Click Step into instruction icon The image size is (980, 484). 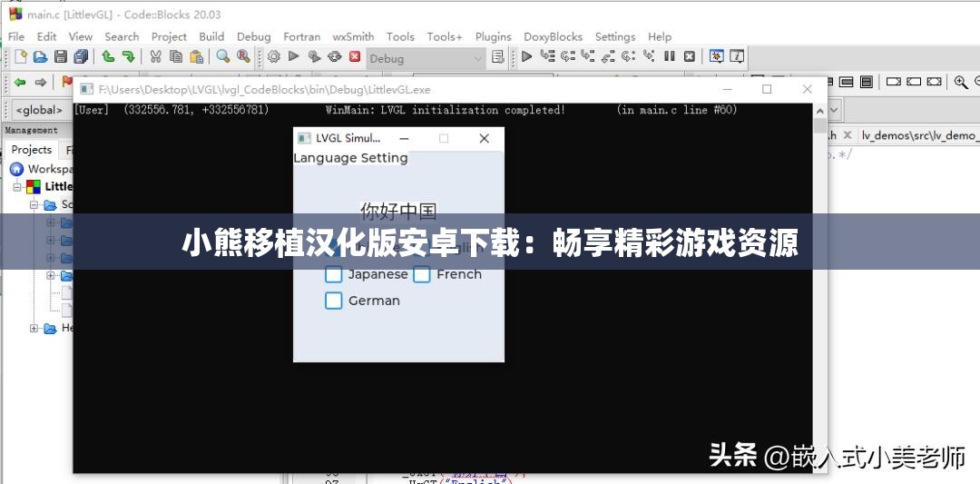[x=649, y=57]
